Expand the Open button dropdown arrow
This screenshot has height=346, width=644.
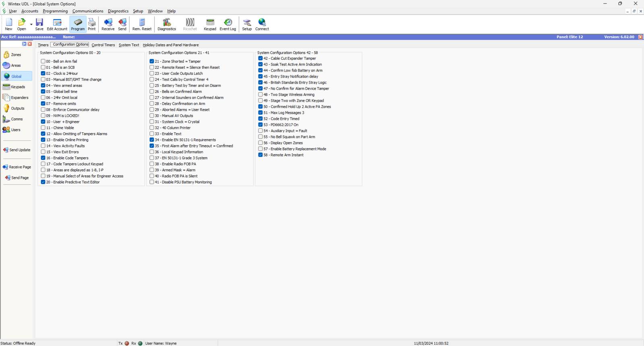coord(31,25)
